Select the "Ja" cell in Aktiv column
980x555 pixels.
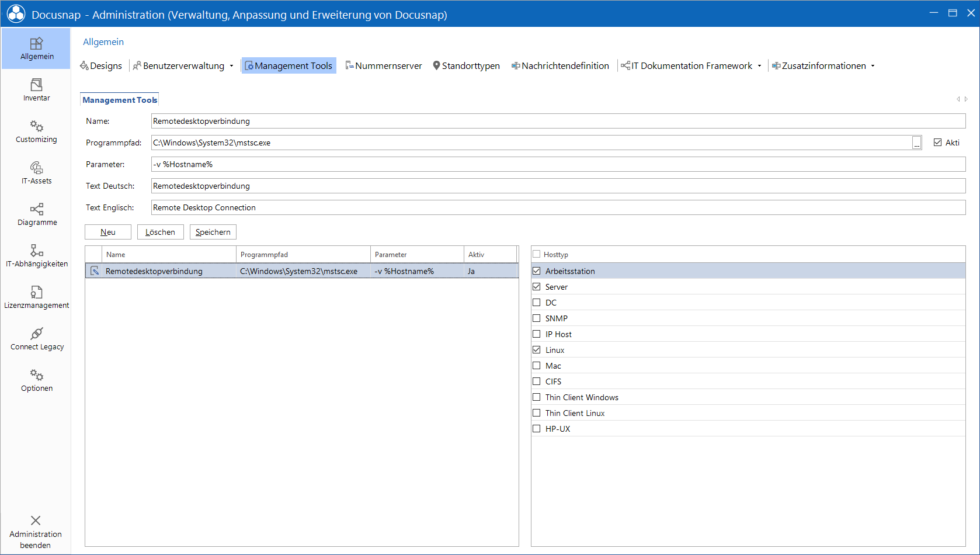click(491, 271)
